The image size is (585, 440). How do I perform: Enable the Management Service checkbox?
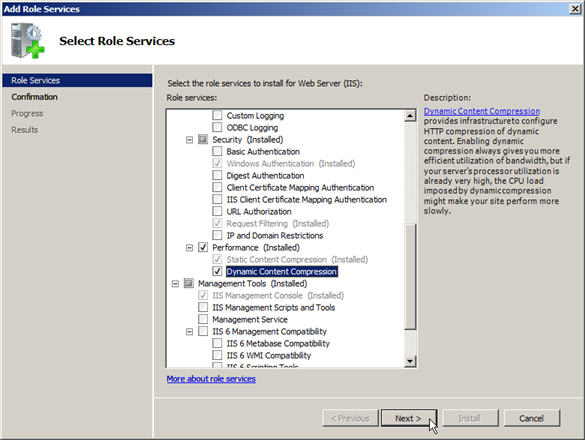(203, 319)
